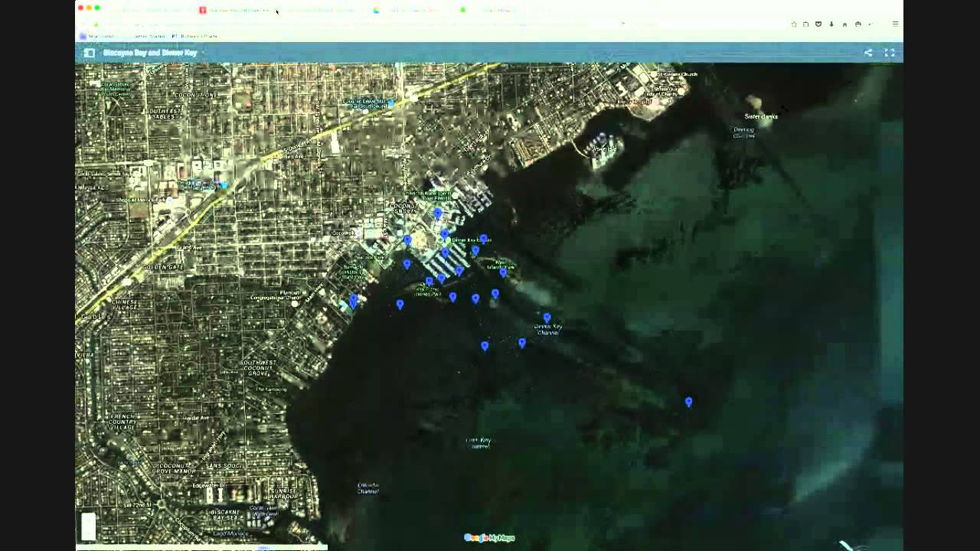Click the BISCAYNE BAY SEA label
The image size is (980, 551).
(226, 515)
